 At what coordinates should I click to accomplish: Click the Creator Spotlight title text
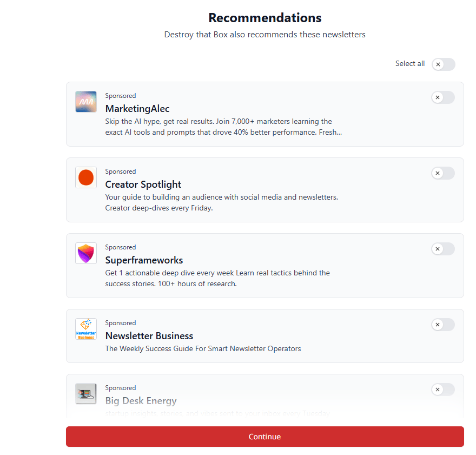point(143,184)
